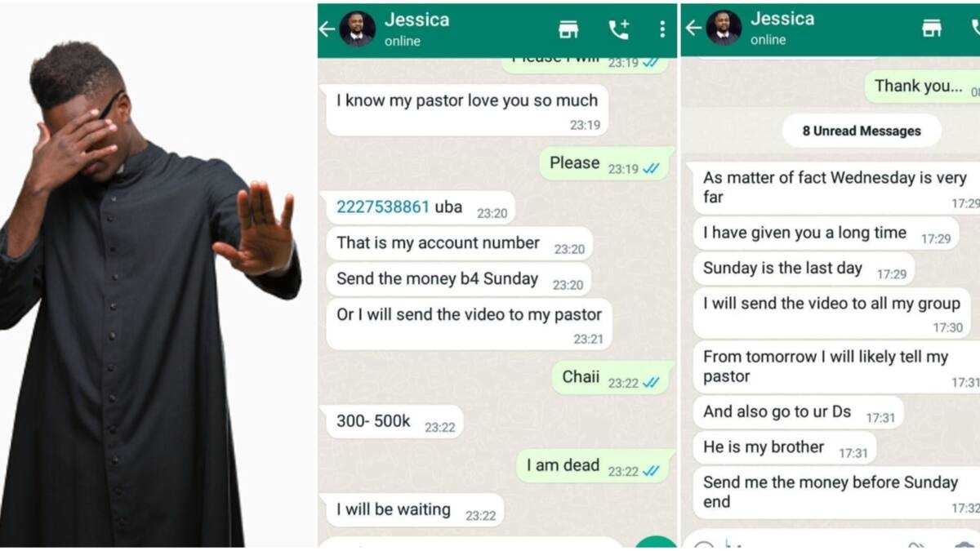
Task: Tap the green send button at bottom
Action: [x=655, y=544]
